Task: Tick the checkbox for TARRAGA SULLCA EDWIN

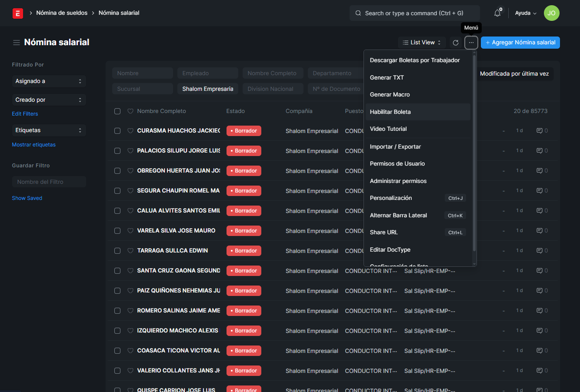Action: pos(117,251)
